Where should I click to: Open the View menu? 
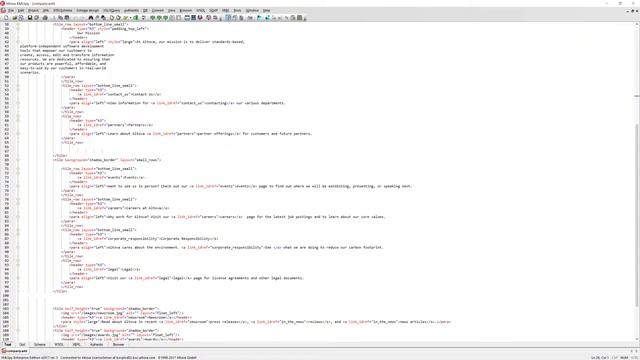coord(172,10)
